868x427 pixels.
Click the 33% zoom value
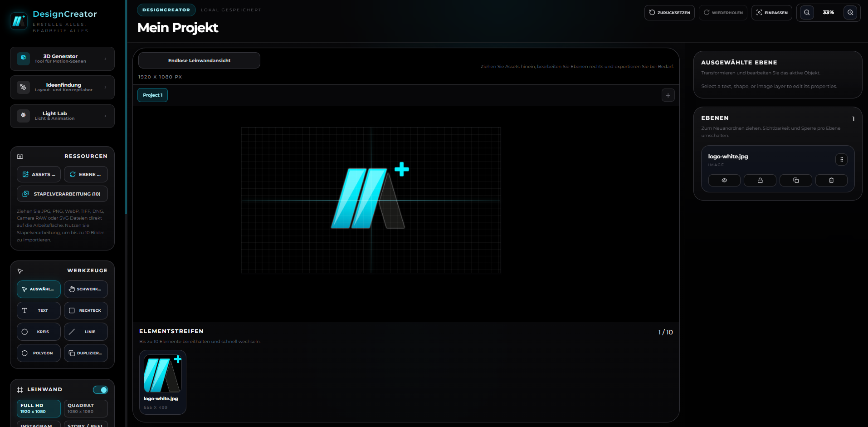[828, 13]
